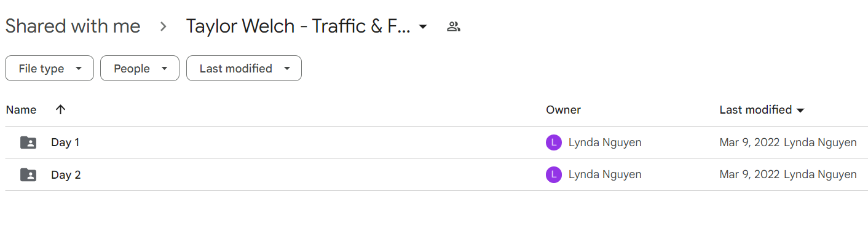
Task: Click Lynda Nguyen's avatar in Day 1 row
Action: pos(554,142)
